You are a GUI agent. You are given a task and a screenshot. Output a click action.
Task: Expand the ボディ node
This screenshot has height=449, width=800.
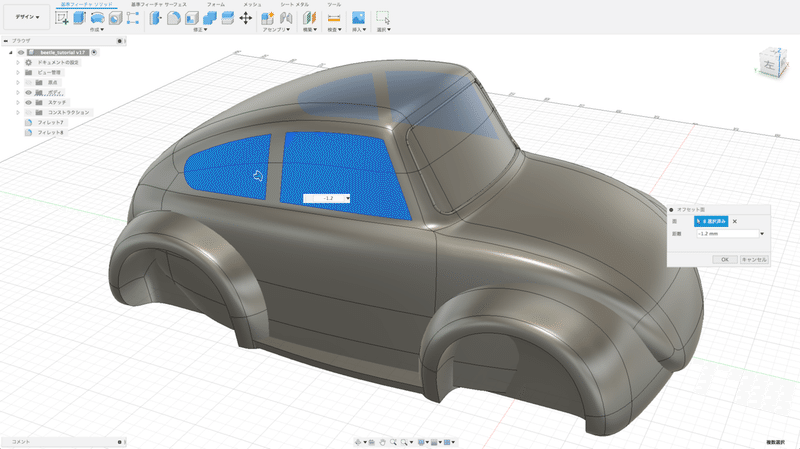[18, 92]
